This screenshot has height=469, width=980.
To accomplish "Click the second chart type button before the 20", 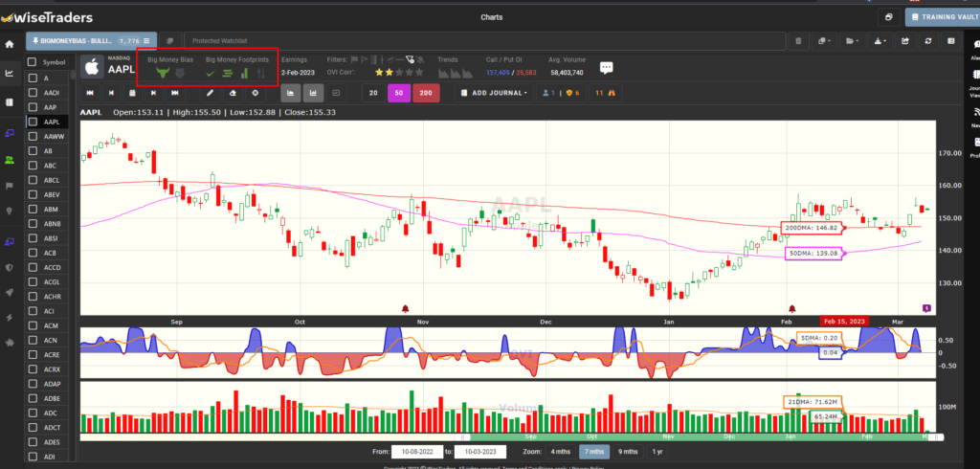I will tap(313, 93).
